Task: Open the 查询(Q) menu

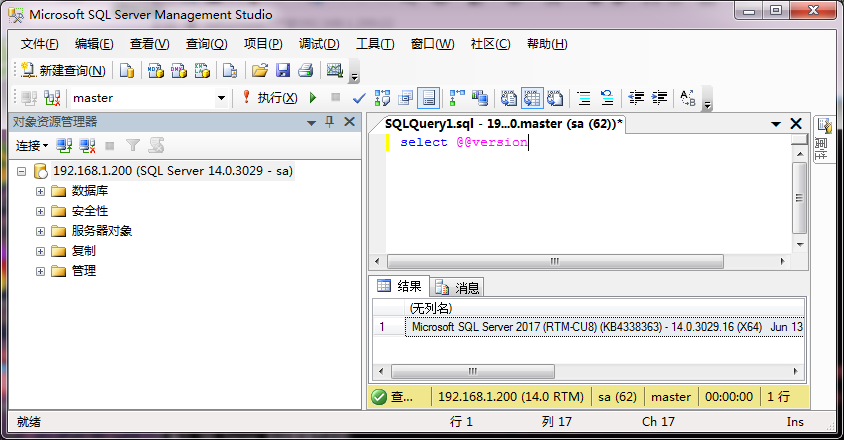Action: [x=206, y=44]
